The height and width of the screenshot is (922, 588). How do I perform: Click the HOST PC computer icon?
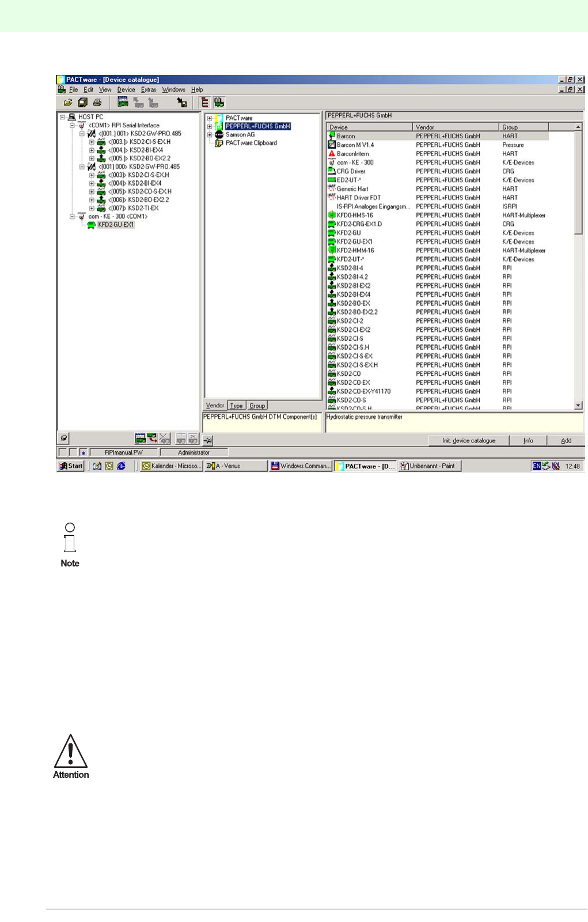point(72,117)
